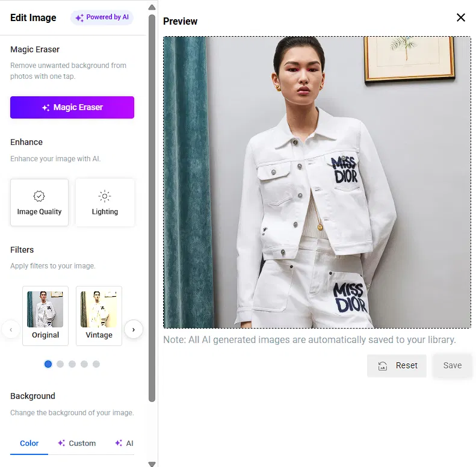Image resolution: width=476 pixels, height=467 pixels.
Task: Click the Edit Image title
Action: click(x=33, y=17)
